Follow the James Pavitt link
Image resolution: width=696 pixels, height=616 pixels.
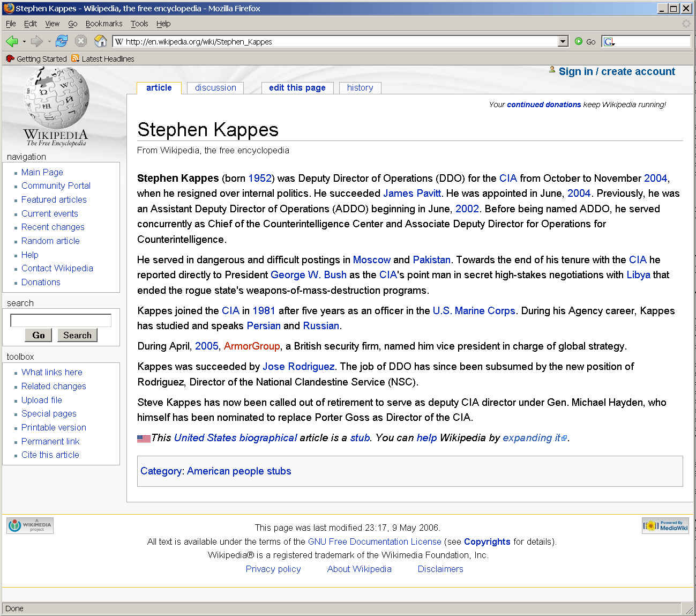[x=411, y=194]
